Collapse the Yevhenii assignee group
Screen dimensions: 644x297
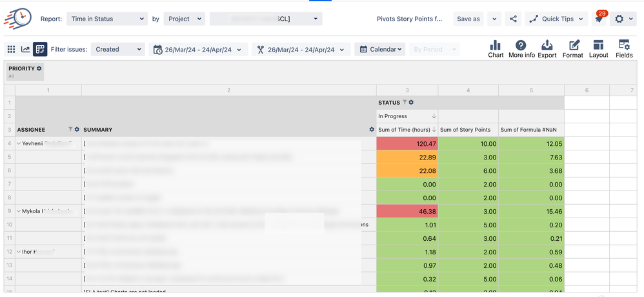(19, 143)
